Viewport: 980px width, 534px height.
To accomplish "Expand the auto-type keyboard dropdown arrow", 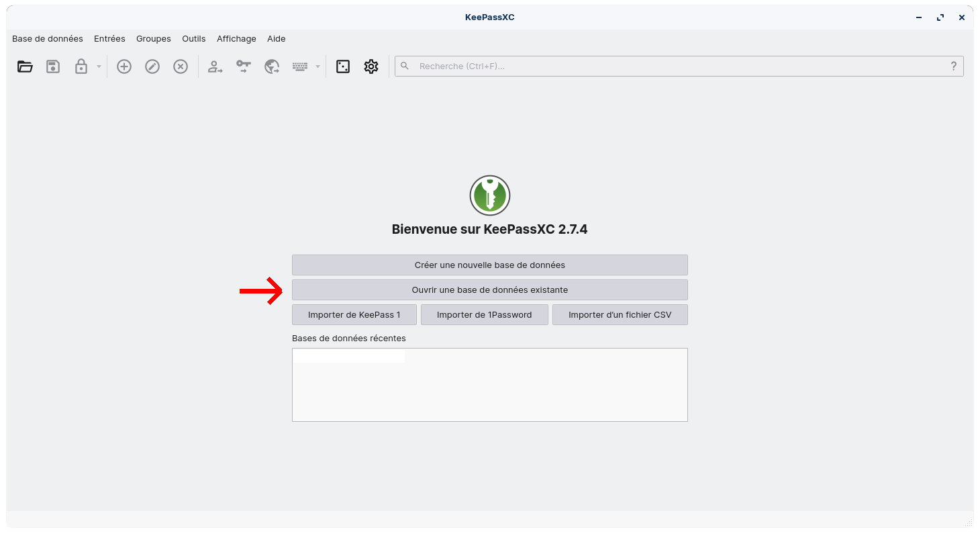I will [317, 66].
